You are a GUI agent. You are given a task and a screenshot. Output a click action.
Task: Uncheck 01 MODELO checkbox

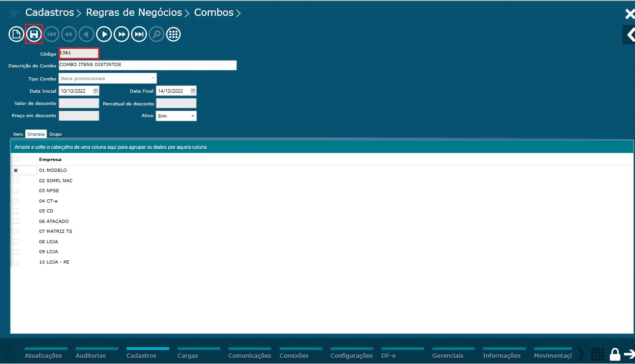coord(16,170)
